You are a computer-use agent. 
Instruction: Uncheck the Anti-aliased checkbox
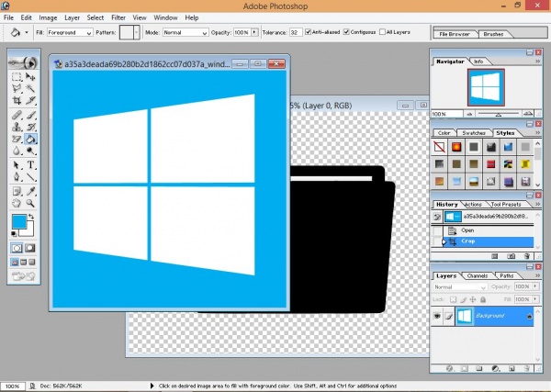tap(310, 31)
